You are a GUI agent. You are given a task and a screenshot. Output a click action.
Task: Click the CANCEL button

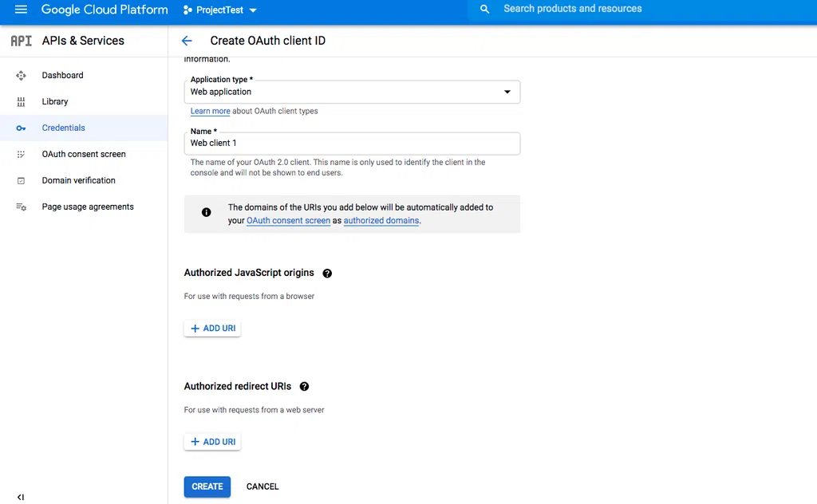point(262,486)
